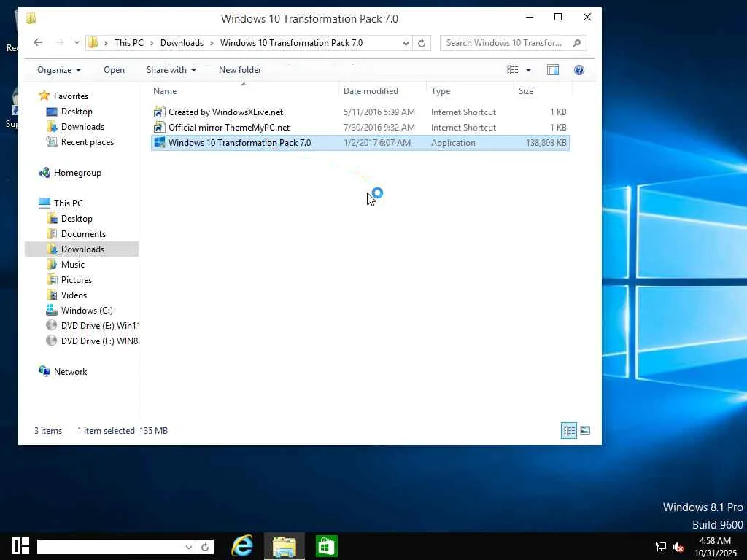Viewport: 747px width, 560px height.
Task: Click Downloads in the breadcrumb path
Action: (182, 43)
